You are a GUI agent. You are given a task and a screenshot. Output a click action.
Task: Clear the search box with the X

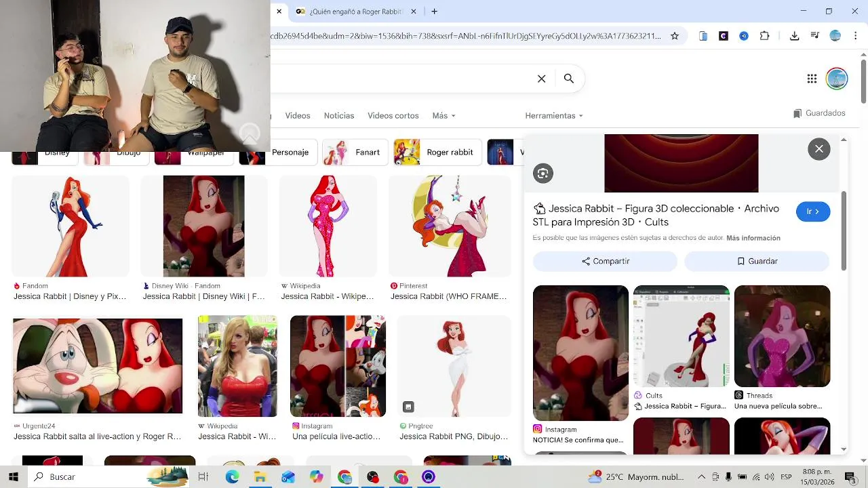click(542, 79)
